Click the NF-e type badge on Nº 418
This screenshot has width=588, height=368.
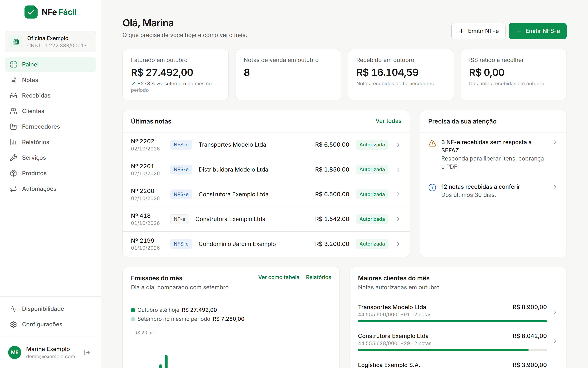point(179,219)
